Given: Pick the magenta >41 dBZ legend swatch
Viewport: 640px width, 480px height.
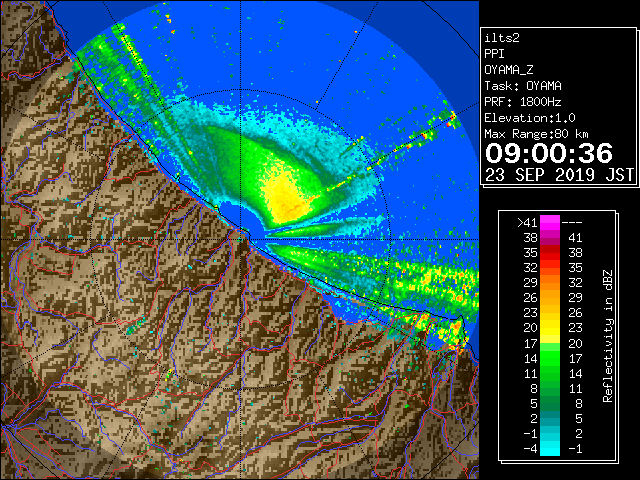Looking at the screenshot, I should pyautogui.click(x=550, y=223).
